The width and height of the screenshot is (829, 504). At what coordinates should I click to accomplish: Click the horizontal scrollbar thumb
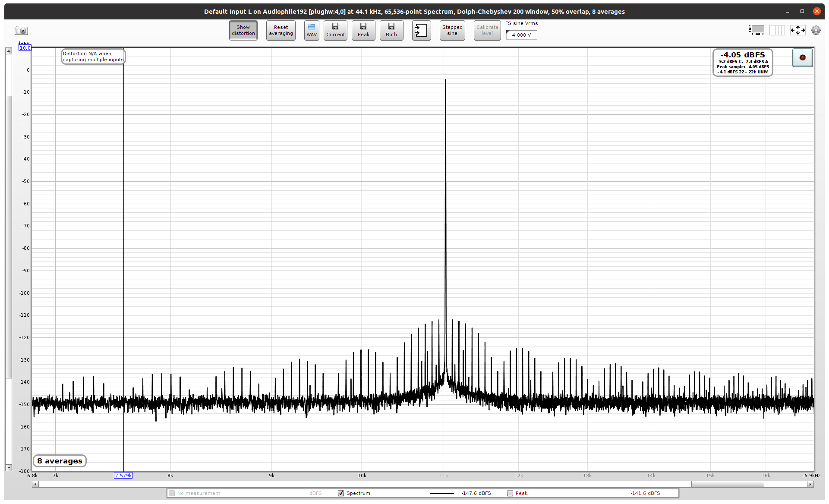728,485
